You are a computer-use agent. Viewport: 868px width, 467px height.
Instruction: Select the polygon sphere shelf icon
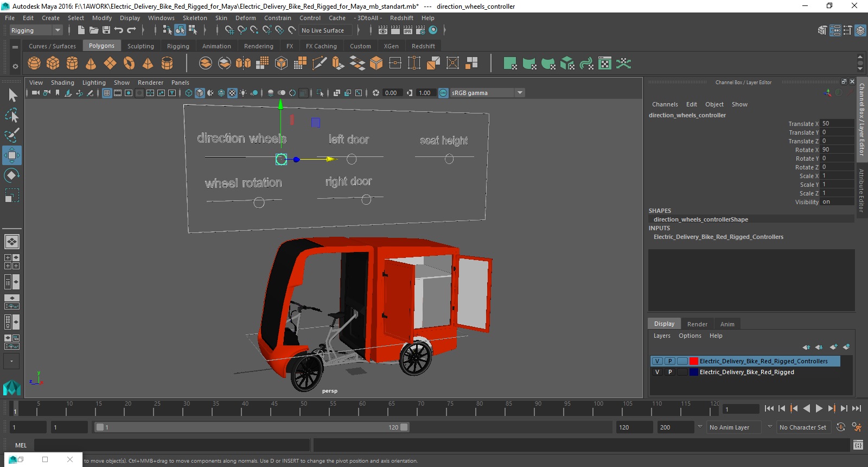tap(34, 64)
